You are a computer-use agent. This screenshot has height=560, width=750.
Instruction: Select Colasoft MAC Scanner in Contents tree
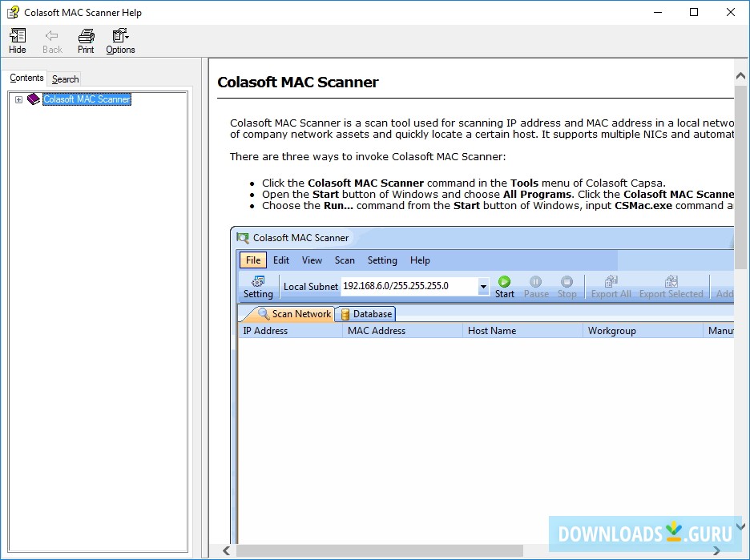[87, 99]
